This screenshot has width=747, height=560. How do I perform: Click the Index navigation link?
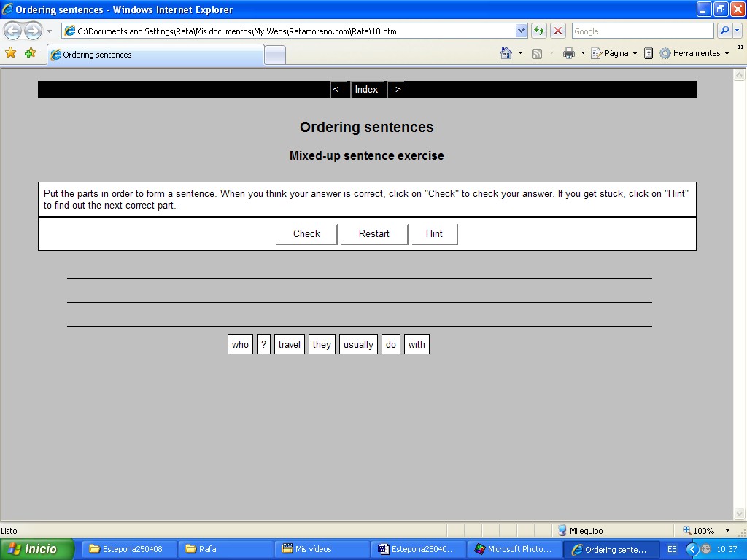click(x=366, y=89)
